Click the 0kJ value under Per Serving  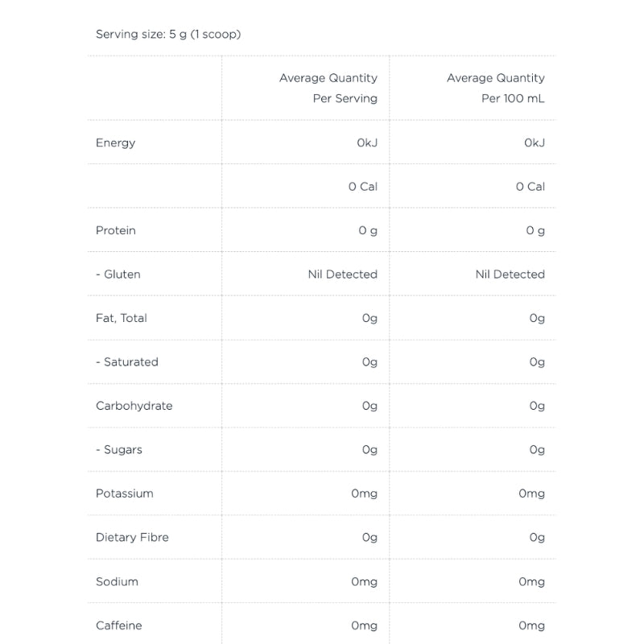point(367,142)
